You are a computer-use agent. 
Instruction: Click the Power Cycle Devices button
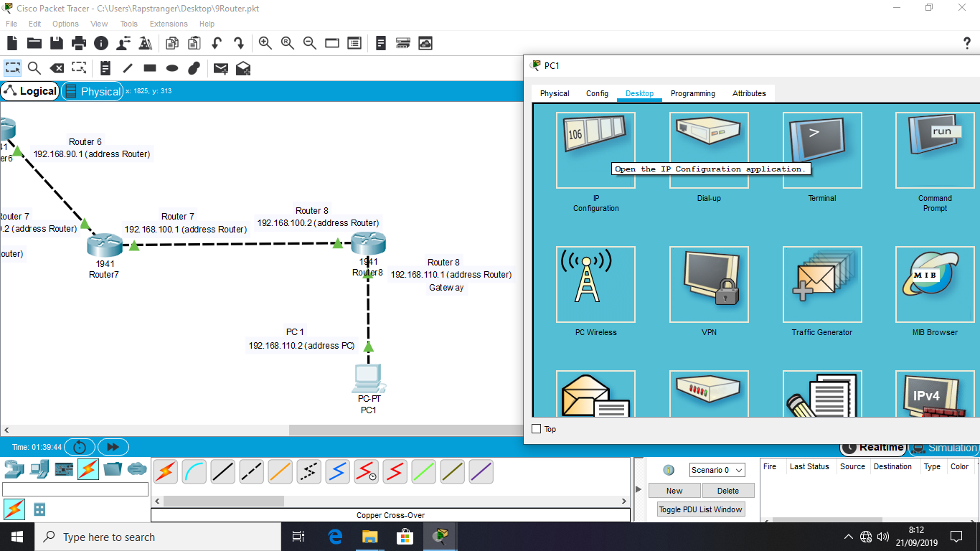coord(80,447)
